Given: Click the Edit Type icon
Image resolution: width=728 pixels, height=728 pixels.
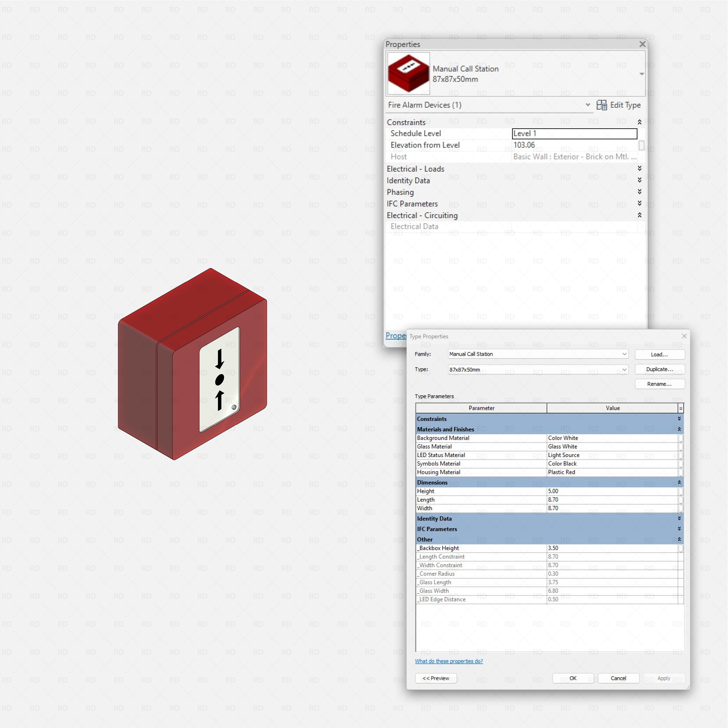Looking at the screenshot, I should 601,105.
